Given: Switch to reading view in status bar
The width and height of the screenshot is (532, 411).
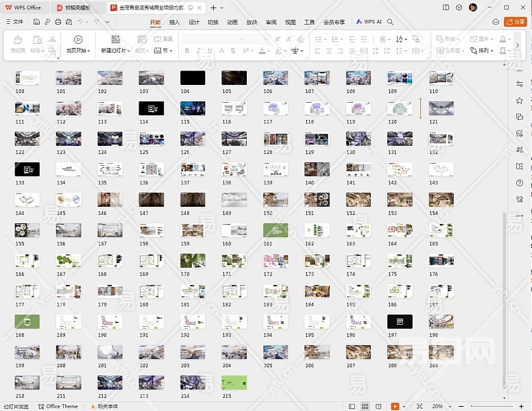Looking at the screenshot, I should pos(378,406).
